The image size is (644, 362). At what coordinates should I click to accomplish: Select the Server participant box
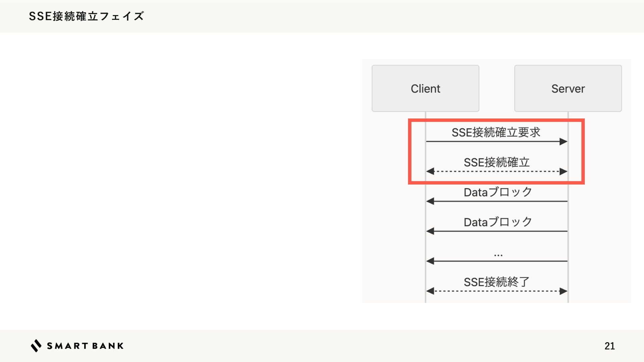tap(568, 88)
